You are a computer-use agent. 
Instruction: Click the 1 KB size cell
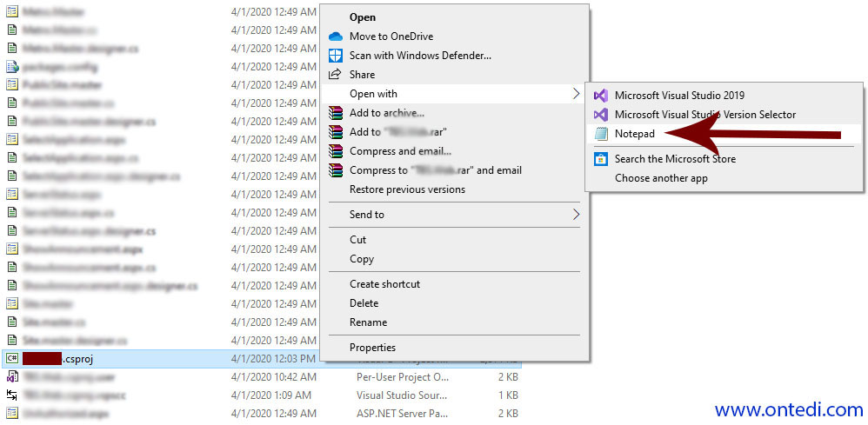tap(508, 395)
